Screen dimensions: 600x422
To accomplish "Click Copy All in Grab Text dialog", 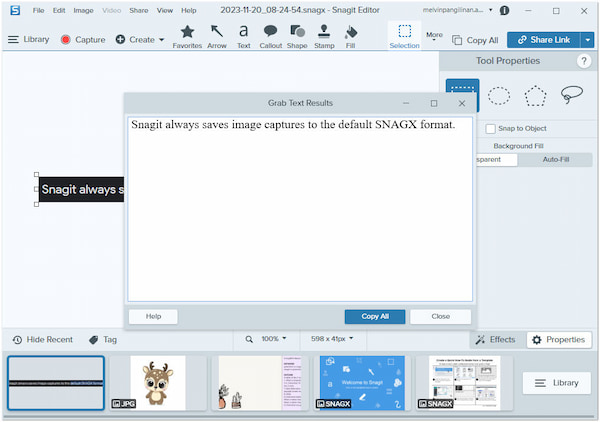I will click(375, 317).
